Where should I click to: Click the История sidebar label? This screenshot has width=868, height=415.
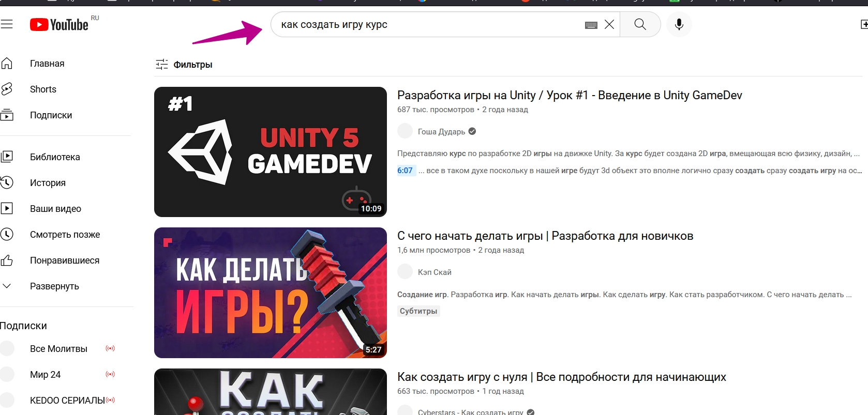click(x=48, y=182)
